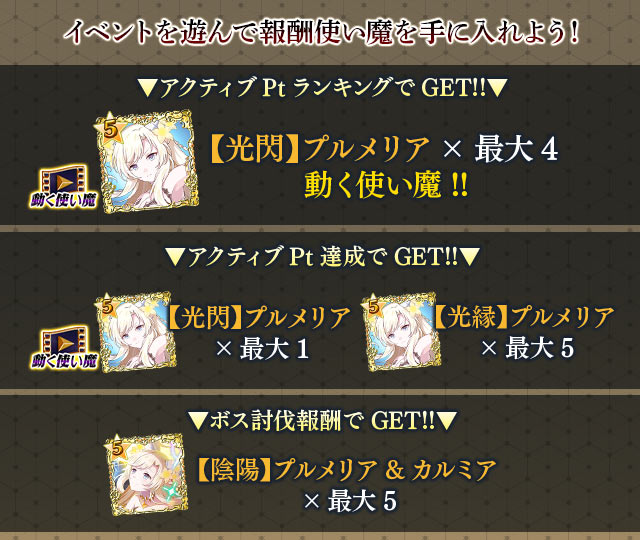Click the right triangle of ボス討伐報酬 header

pyautogui.click(x=447, y=422)
